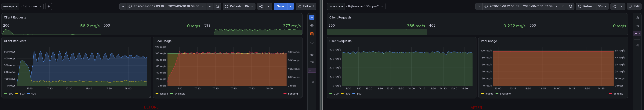Screen dimensions: 644x110
Task: Open time picker showing 2026-09-30 17:03:18 range
Action: pos(167,6)
